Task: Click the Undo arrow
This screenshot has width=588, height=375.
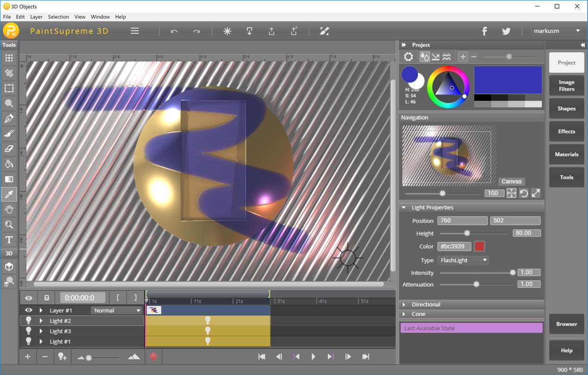Action: tap(174, 31)
